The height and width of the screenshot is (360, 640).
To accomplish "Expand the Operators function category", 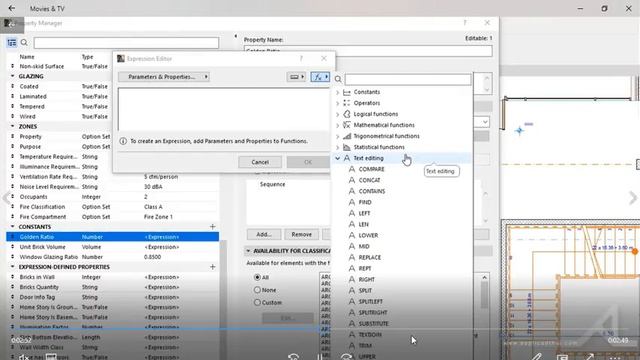I will pos(338,103).
